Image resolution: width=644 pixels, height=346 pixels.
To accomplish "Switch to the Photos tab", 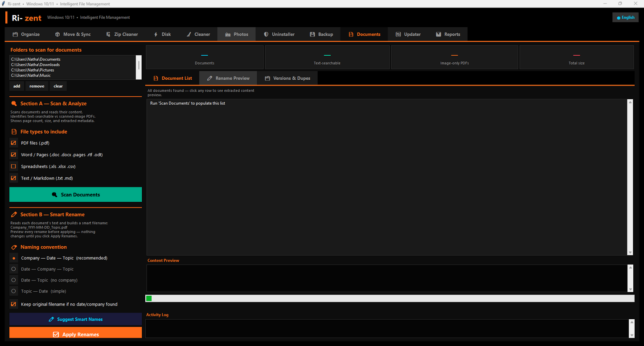I will click(237, 34).
